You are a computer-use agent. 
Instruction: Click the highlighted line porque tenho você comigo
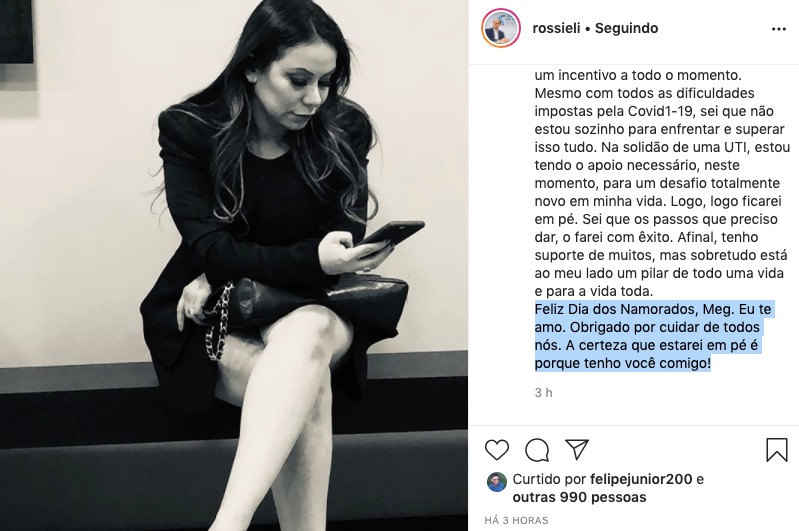click(x=622, y=363)
